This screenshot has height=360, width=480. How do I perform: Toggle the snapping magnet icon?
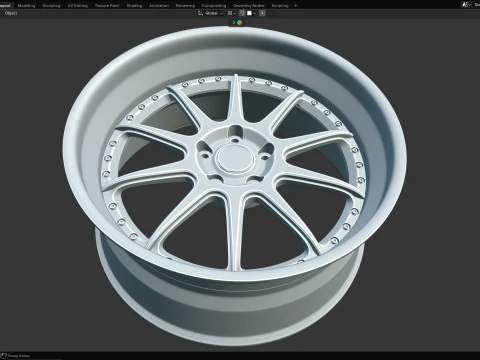point(242,13)
